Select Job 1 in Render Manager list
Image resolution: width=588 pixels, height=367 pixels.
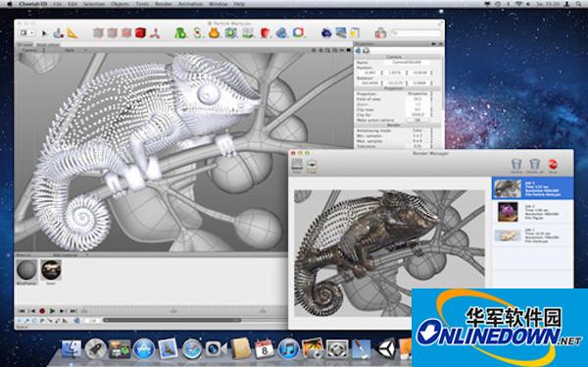tap(532, 236)
